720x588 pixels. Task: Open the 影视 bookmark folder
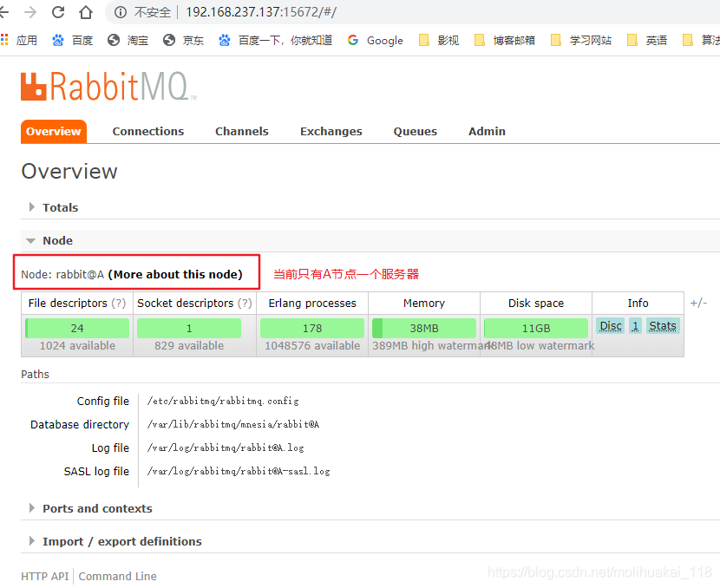(x=439, y=41)
